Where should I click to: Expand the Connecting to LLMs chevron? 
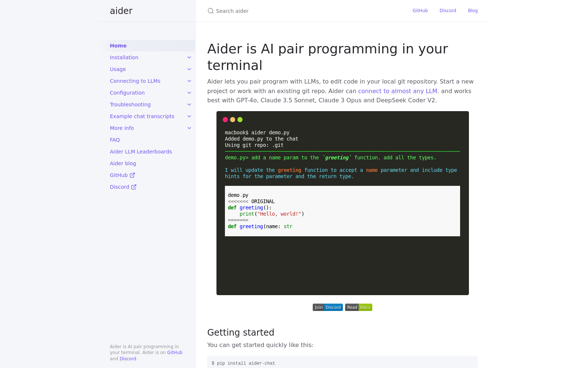click(189, 81)
